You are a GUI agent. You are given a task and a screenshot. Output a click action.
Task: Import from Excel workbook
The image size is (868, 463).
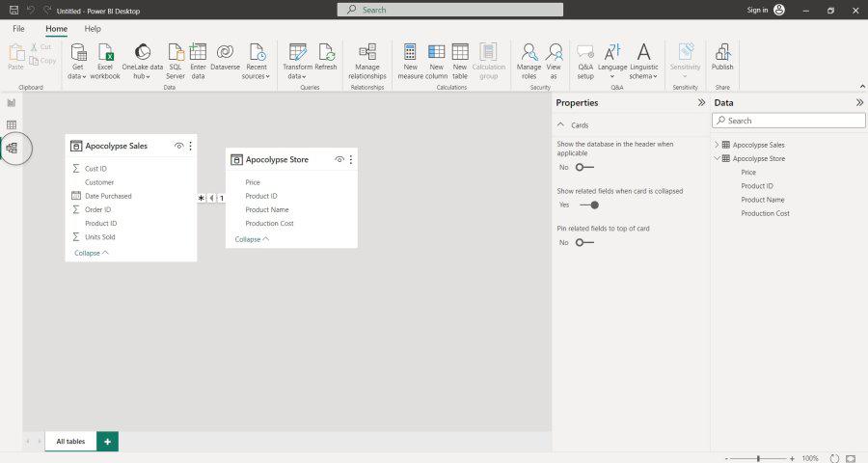pos(105,61)
